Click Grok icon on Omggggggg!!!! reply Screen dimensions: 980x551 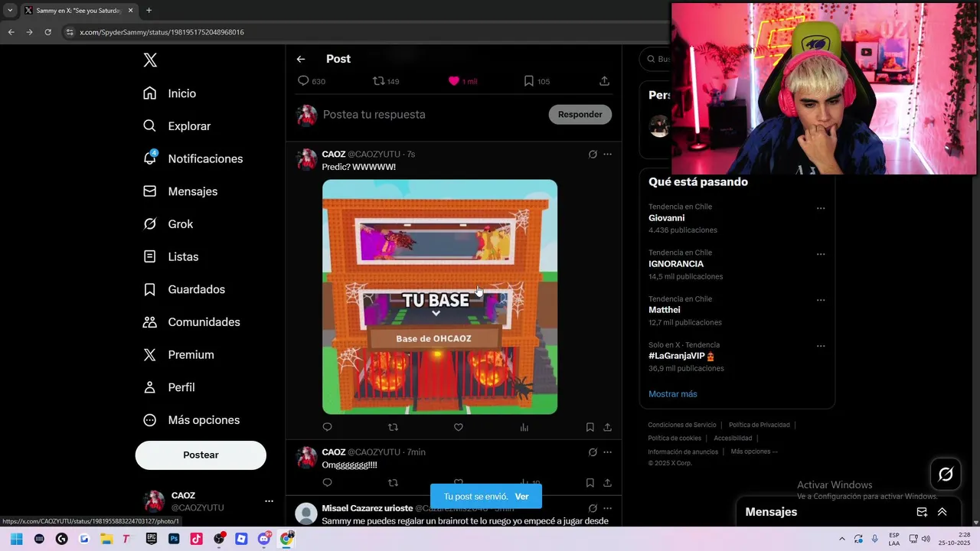(x=593, y=452)
